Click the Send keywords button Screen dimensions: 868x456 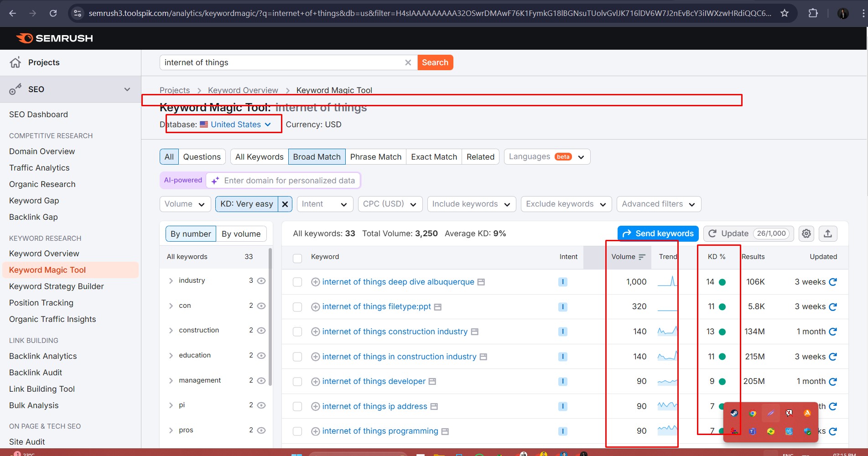point(658,233)
